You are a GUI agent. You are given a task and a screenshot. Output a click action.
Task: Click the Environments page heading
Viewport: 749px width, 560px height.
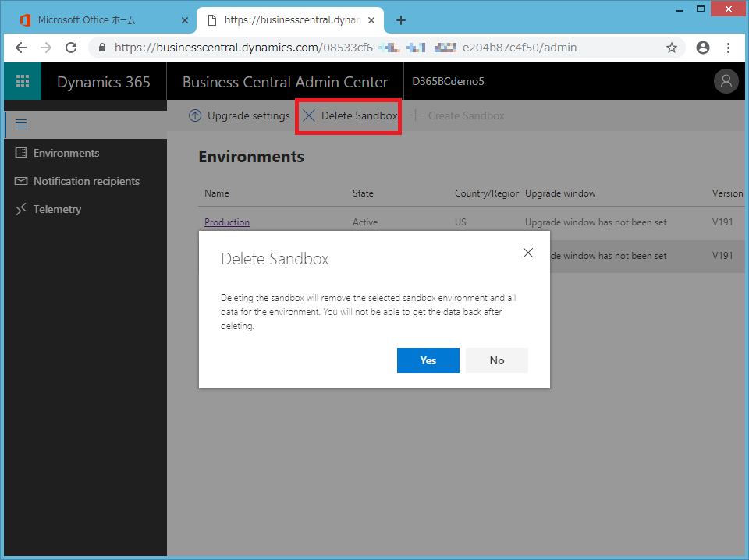[x=251, y=157]
